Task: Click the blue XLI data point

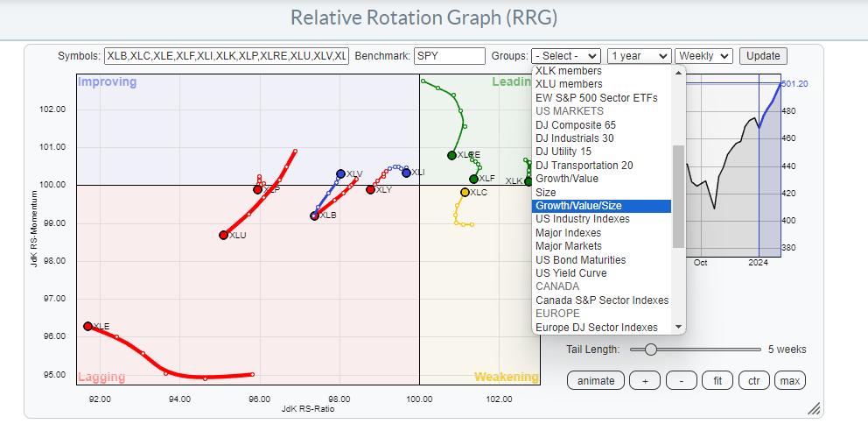Action: tap(406, 173)
